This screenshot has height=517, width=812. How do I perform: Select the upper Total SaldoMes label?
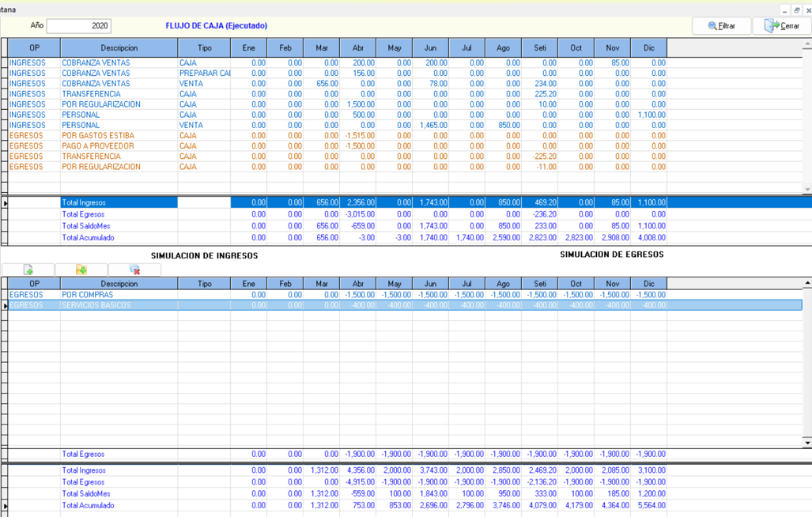[86, 226]
